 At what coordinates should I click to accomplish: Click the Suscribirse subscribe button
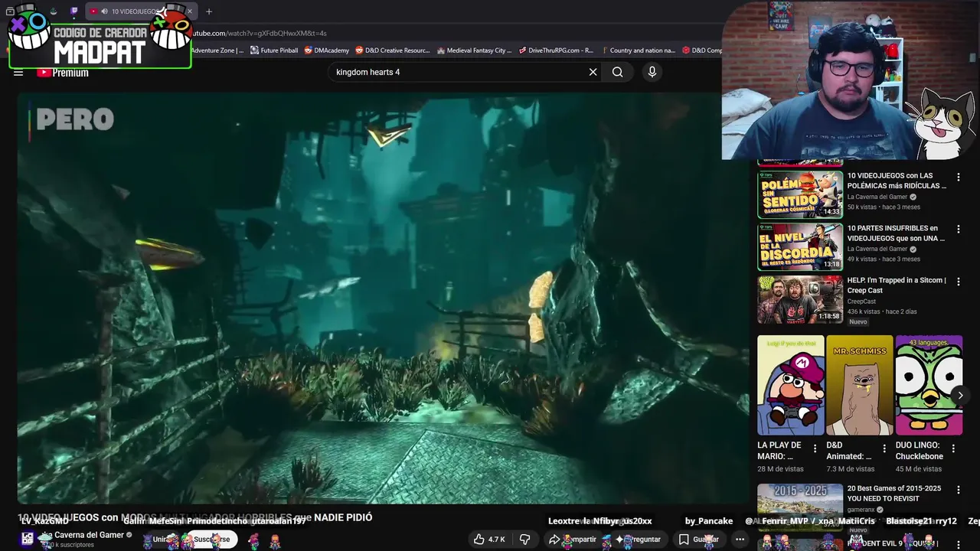click(x=211, y=540)
